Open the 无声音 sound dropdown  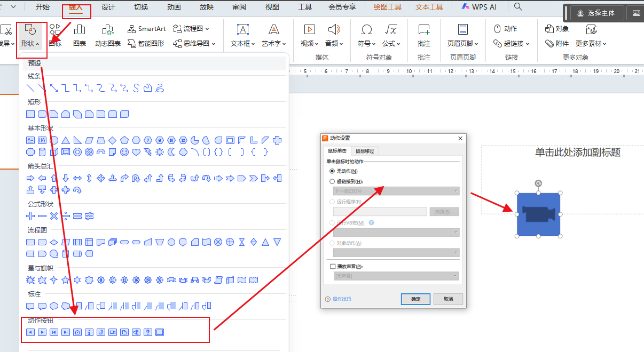pyautogui.click(x=396, y=276)
